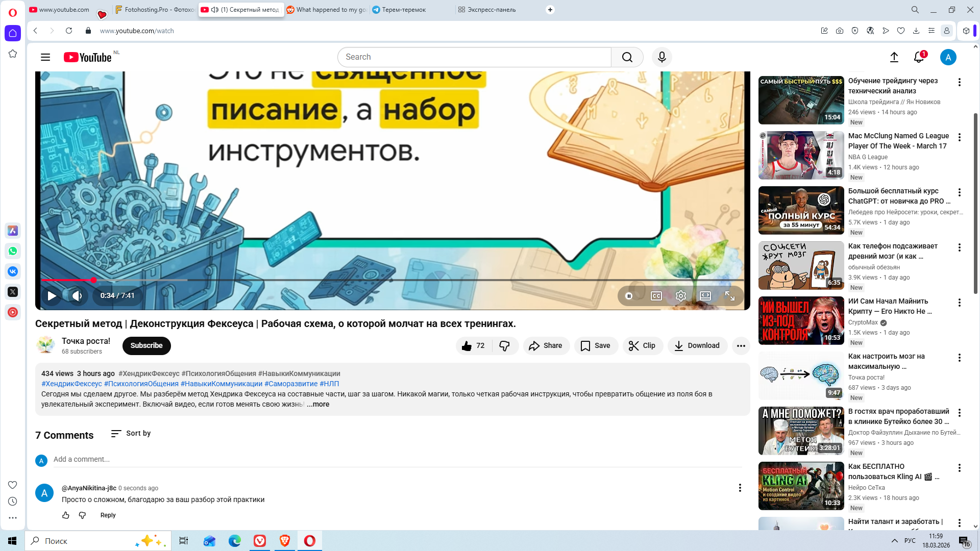Toggle the autoplay switch in player
980x551 pixels.
pos(631,296)
